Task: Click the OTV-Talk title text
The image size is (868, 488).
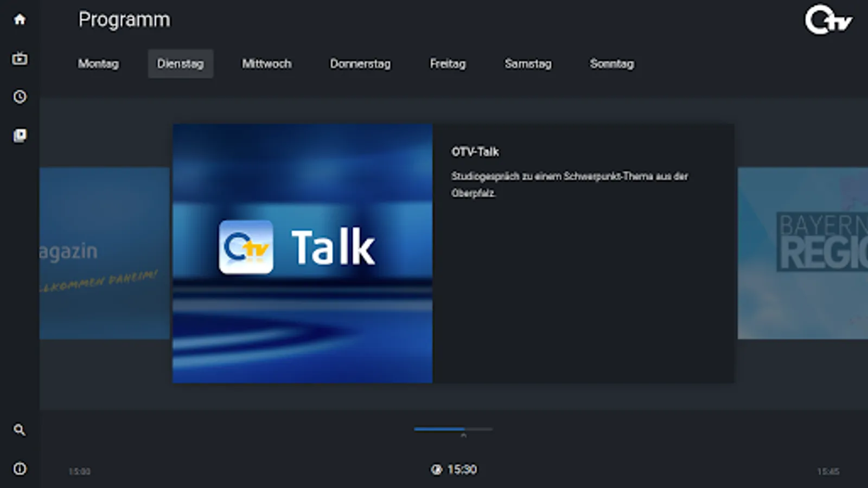Action: (x=475, y=152)
